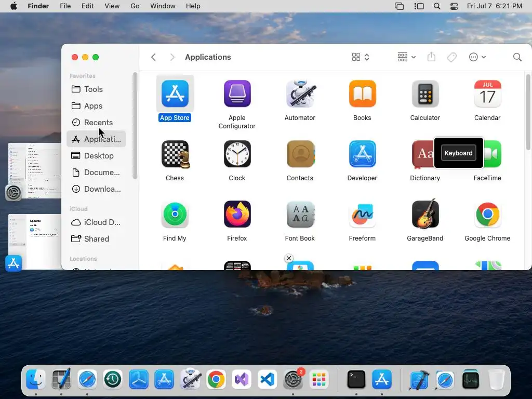Select Documents in the sidebar
The height and width of the screenshot is (399, 532).
pos(96,172)
